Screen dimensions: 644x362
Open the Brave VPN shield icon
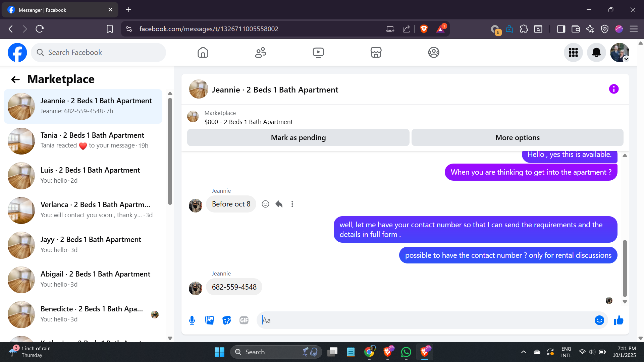pos(605,29)
